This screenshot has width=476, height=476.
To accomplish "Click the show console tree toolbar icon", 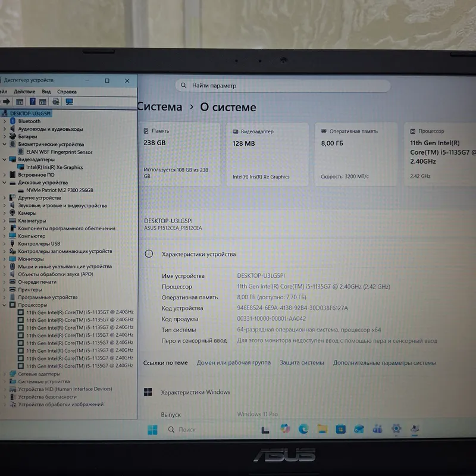I will pos(20,102).
